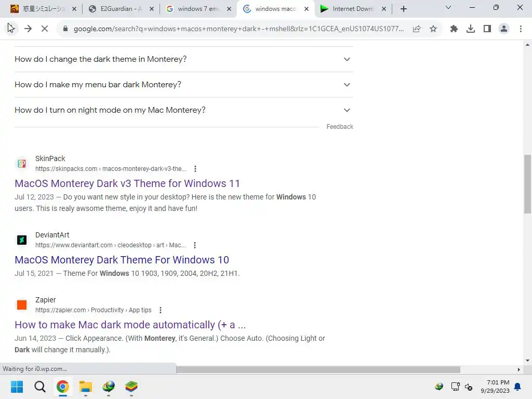Open the Chrome downloads icon
The image size is (532, 399).
pos(471,29)
